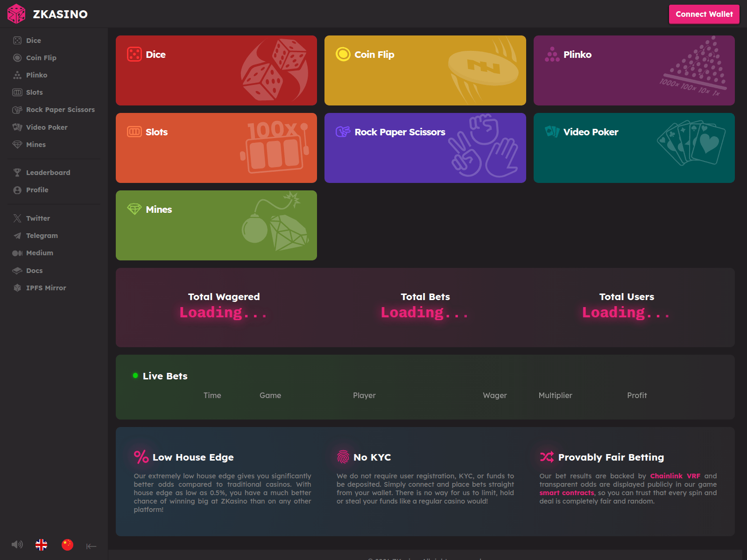The height and width of the screenshot is (560, 747).
Task: Click the Mines diamond sidebar icon
Action: pyautogui.click(x=17, y=145)
